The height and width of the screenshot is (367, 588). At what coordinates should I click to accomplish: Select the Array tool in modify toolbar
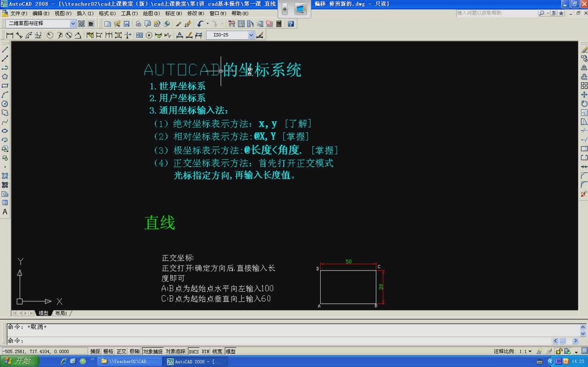(x=584, y=86)
